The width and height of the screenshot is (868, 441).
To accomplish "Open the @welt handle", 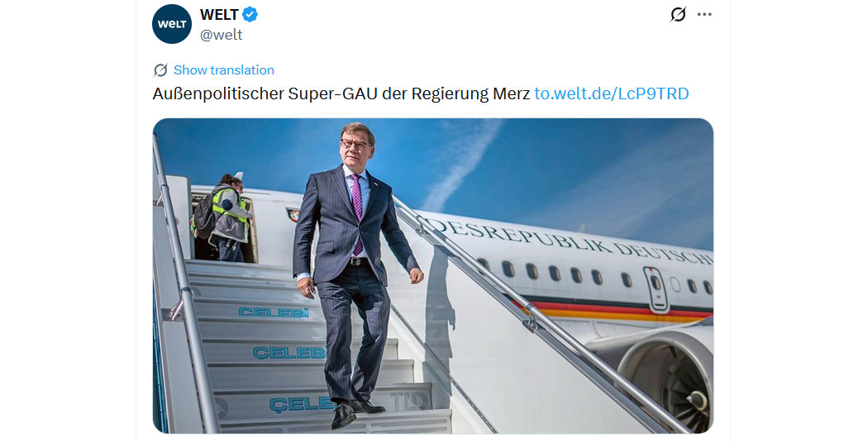I will pos(221,35).
